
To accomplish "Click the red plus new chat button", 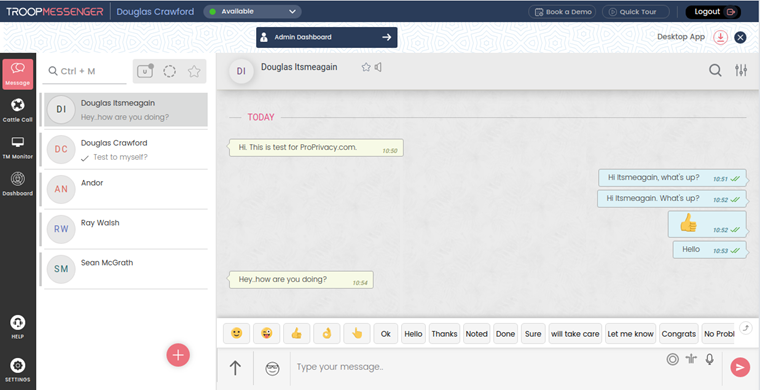I will pyautogui.click(x=178, y=355).
